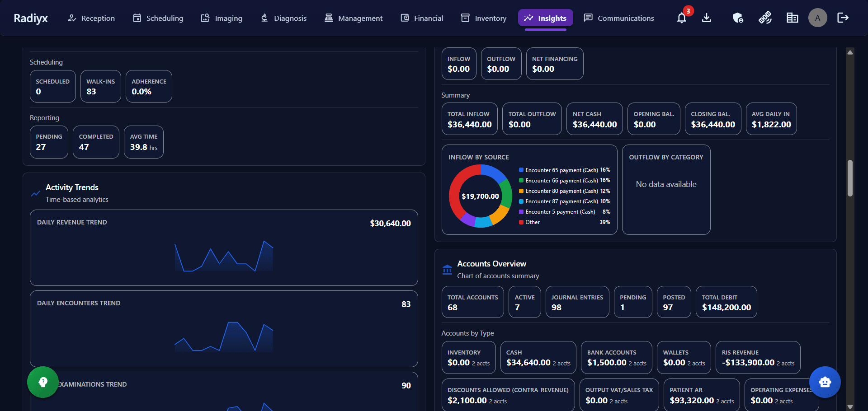Click the blue Encounter 65 legend swatch

(x=521, y=170)
